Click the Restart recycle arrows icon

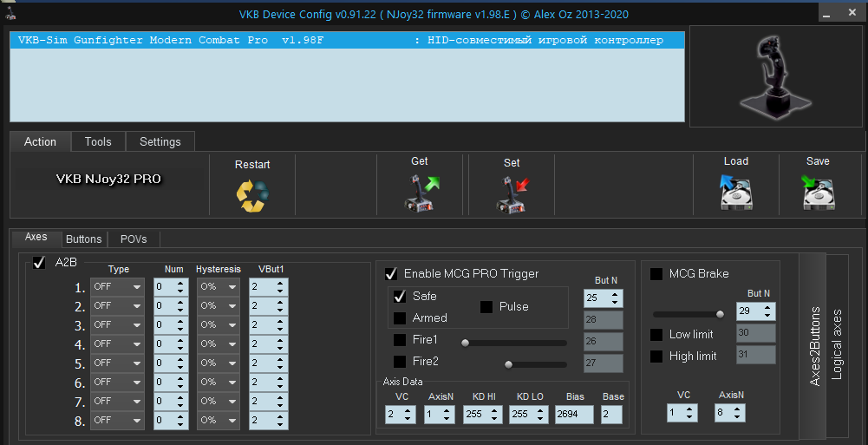252,196
